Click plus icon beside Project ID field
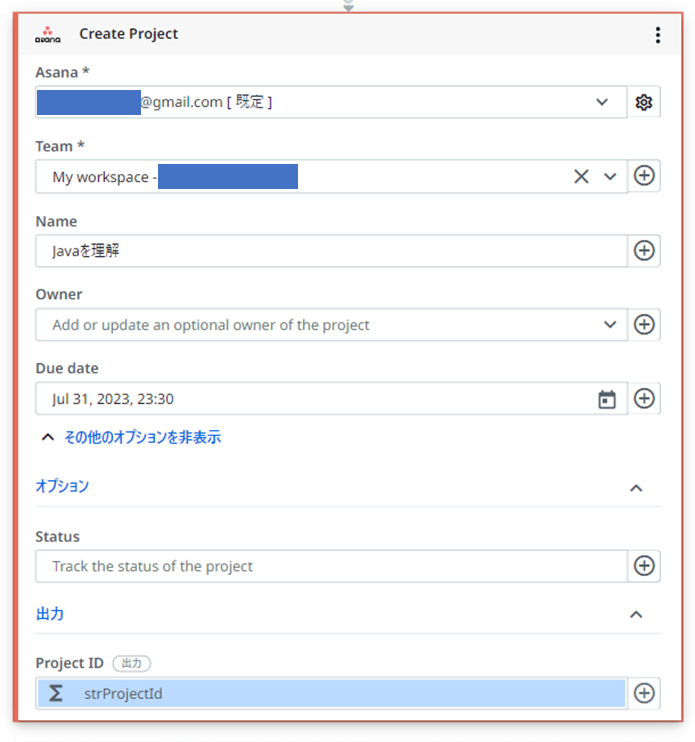Image resolution: width=695 pixels, height=742 pixels. click(x=644, y=693)
